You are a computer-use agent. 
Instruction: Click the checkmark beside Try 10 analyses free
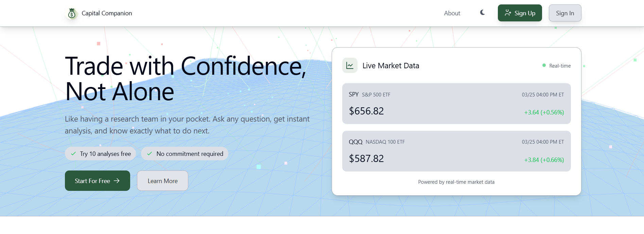coord(73,154)
